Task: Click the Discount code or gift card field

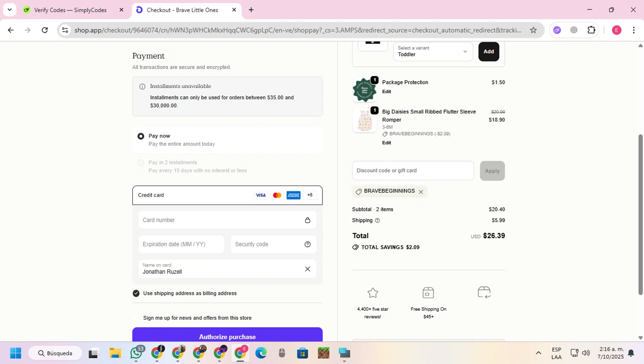Action: 413,171
